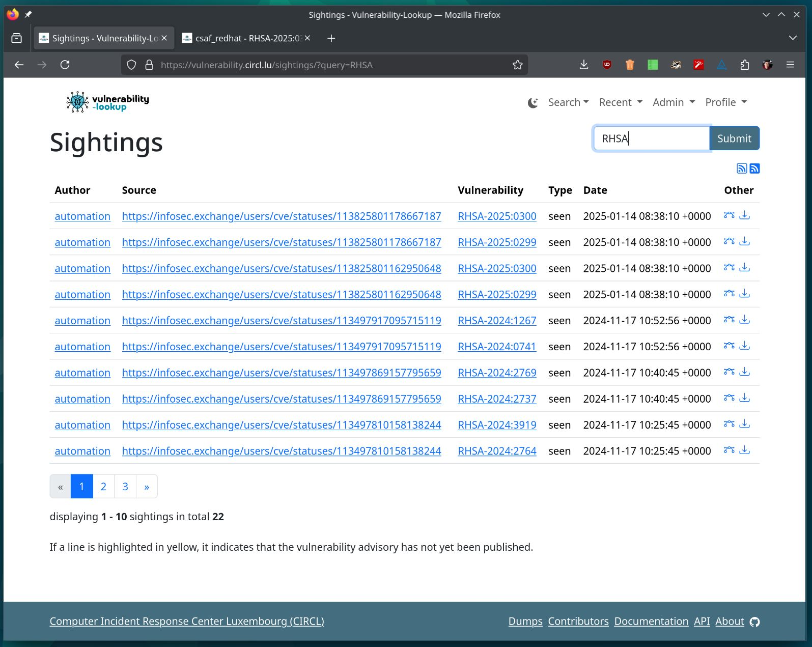This screenshot has height=647, width=812.
Task: Open the Dumps footer link
Action: click(525, 622)
